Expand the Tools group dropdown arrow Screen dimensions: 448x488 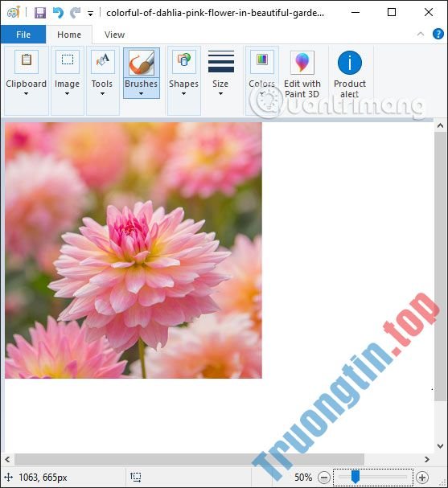[x=102, y=94]
